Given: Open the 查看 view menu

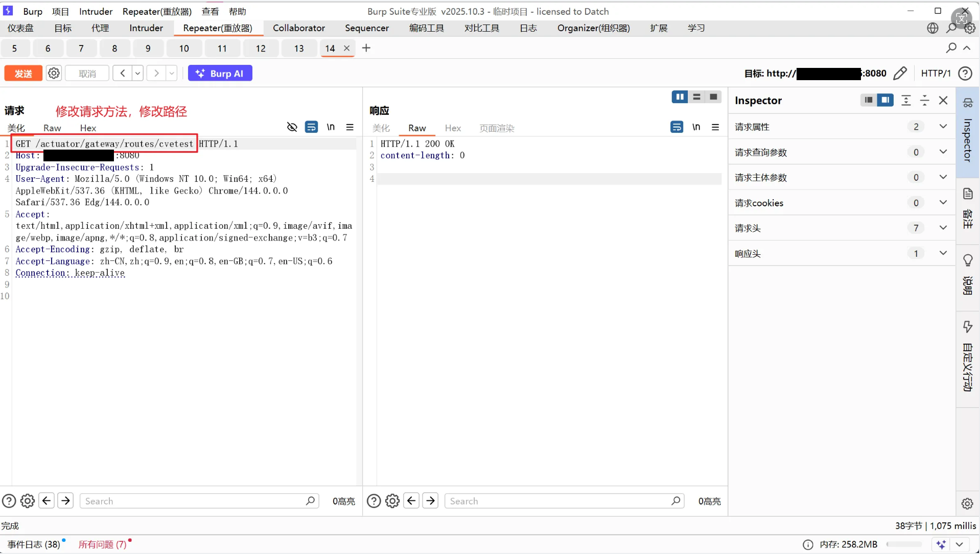Looking at the screenshot, I should coord(210,11).
